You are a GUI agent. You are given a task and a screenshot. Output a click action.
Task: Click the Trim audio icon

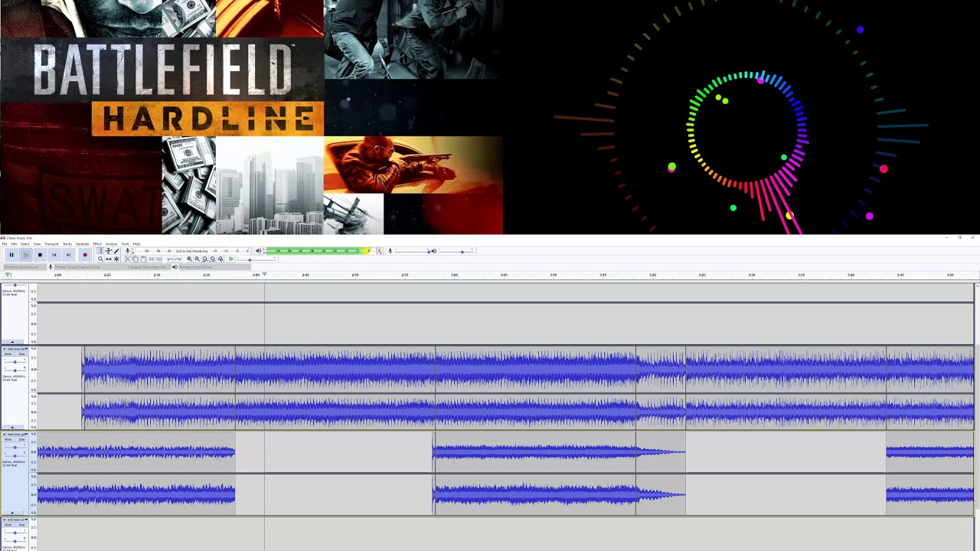(151, 259)
